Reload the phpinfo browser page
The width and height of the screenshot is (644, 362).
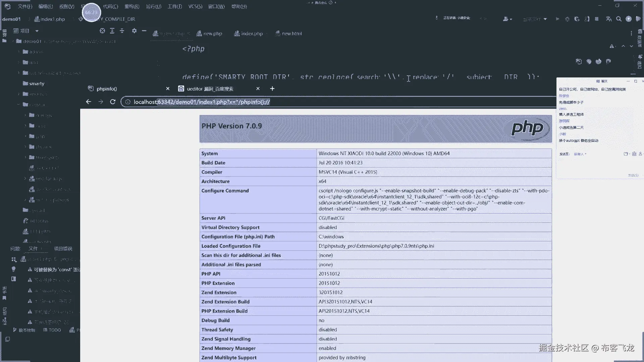[113, 102]
